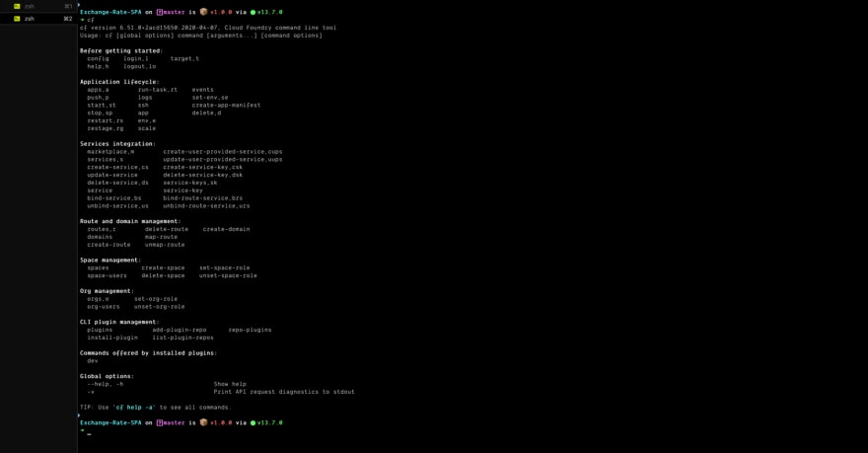The height and width of the screenshot is (453, 868).
Task: Click the 'org-users' command text
Action: (103, 306)
